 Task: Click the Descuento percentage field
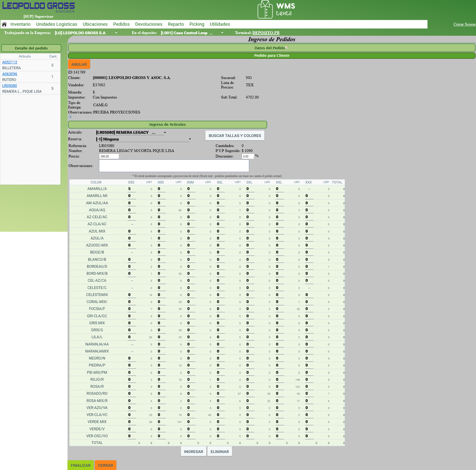pos(247,156)
